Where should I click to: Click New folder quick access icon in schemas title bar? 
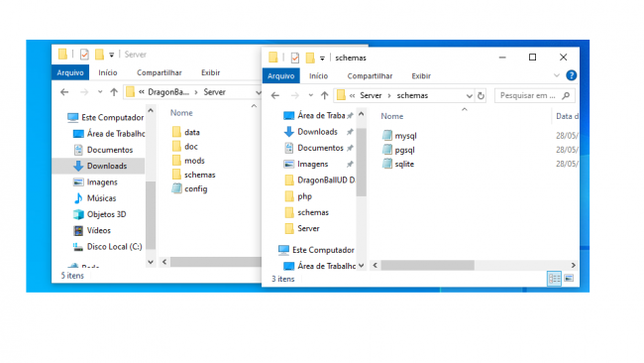[310, 58]
